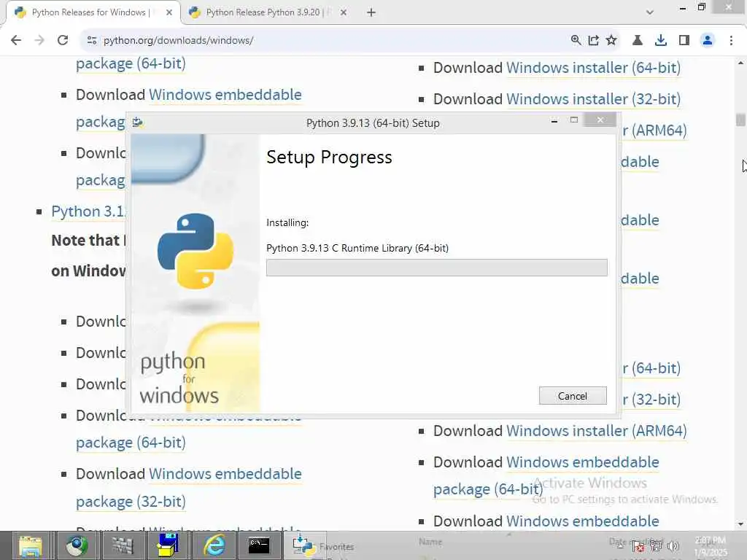The image size is (747, 560).
Task: Open the Python 3.1 release link on left
Action: 88,211
